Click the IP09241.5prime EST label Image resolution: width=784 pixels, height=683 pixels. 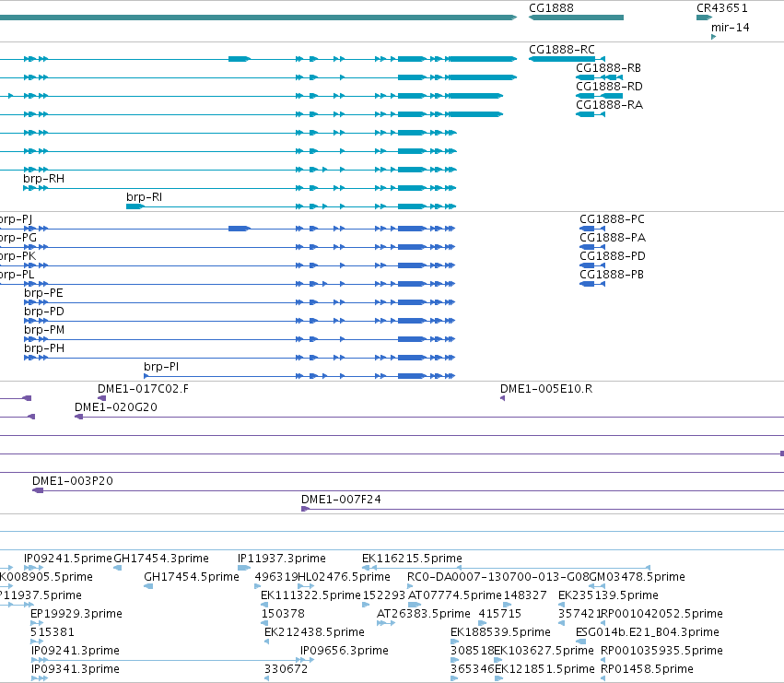(x=68, y=559)
